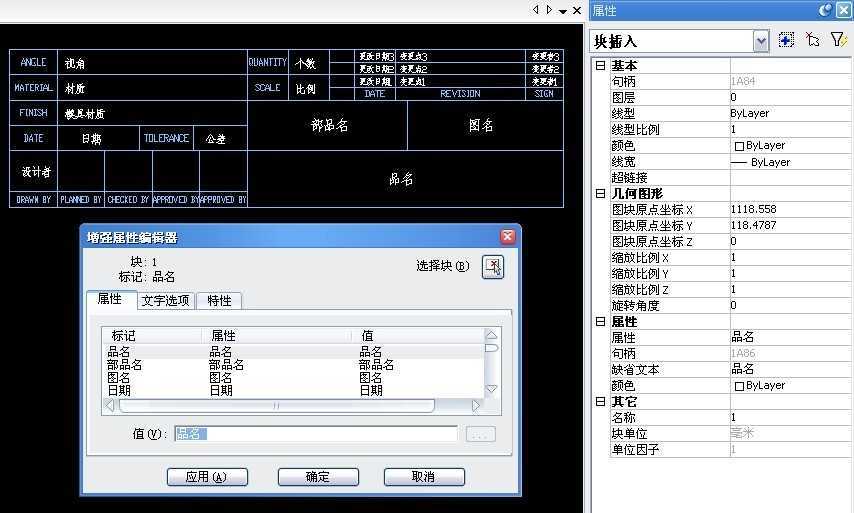Click the 名称 value in 其它 section
Image resolution: width=854 pixels, height=513 pixels.
pyautogui.click(x=790, y=418)
